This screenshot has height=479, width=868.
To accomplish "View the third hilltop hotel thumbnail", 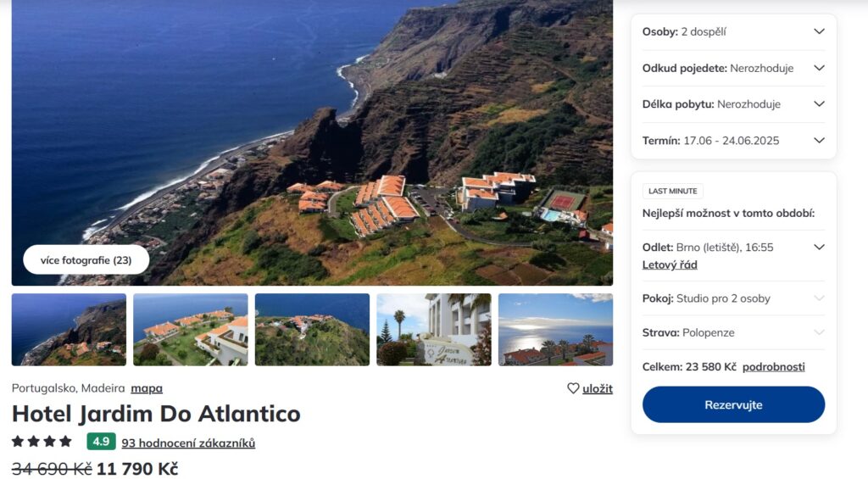I will coord(312,330).
